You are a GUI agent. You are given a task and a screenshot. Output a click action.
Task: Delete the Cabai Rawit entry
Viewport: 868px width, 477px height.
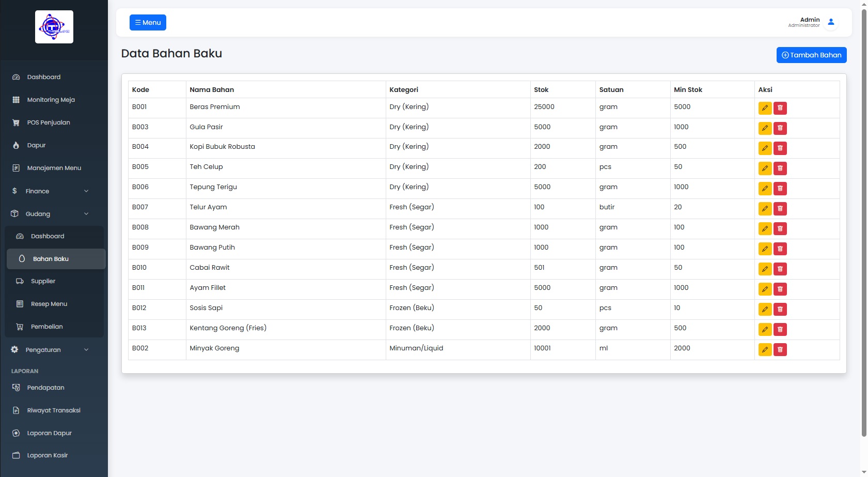[780, 269]
